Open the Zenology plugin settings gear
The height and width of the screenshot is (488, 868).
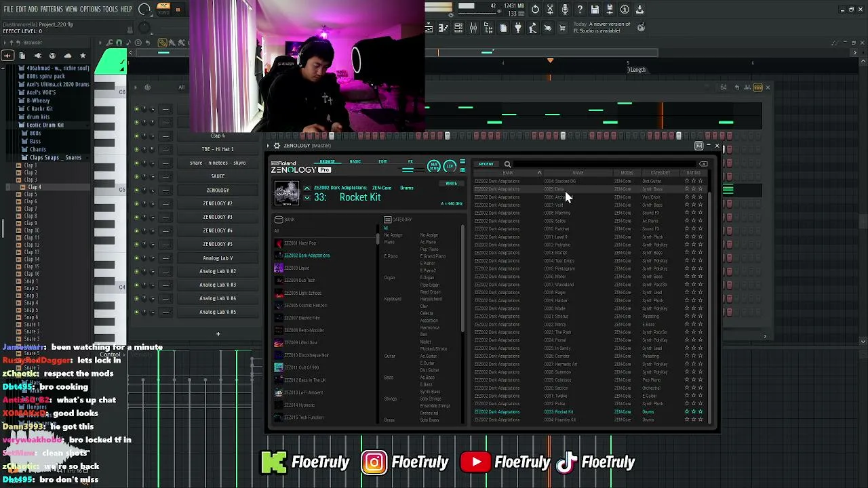(x=277, y=146)
